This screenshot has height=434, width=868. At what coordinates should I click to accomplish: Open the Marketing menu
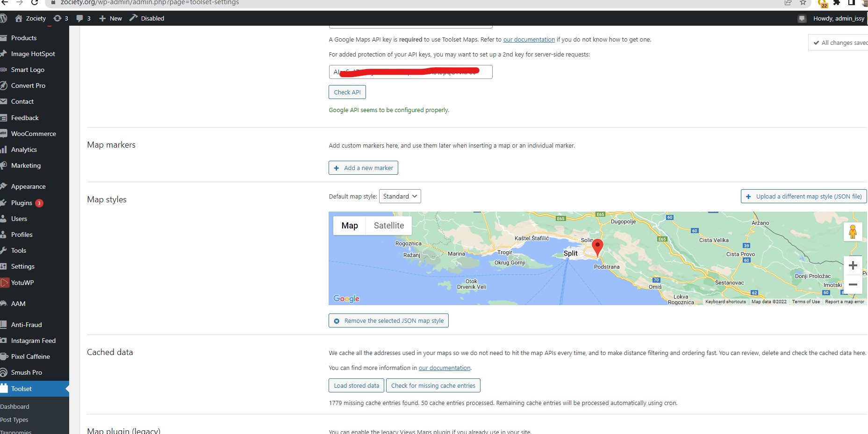(26, 165)
